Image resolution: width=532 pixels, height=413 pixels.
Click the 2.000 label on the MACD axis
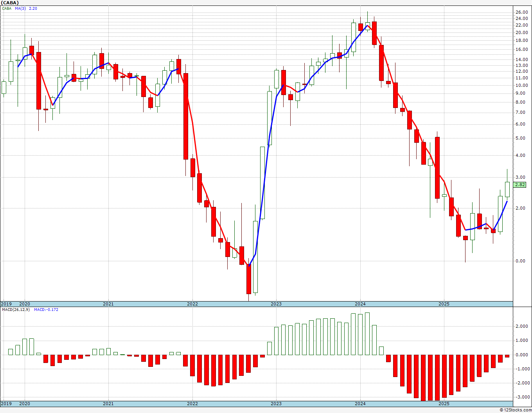point(523,326)
